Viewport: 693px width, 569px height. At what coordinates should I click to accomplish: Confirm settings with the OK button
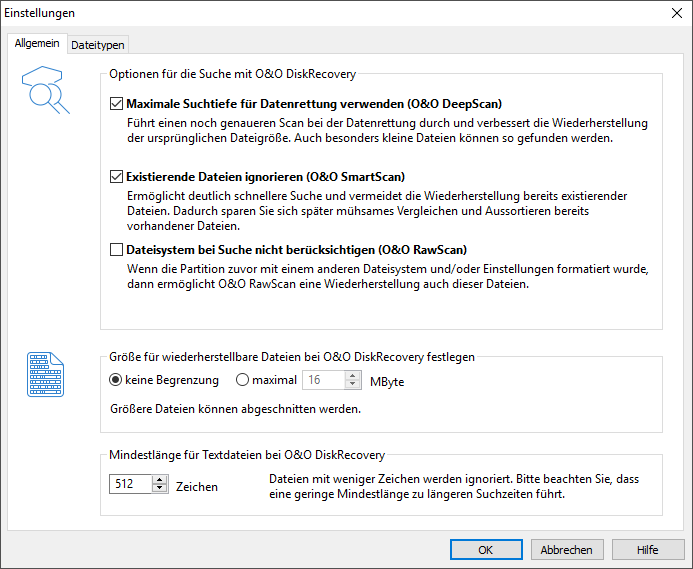point(485,549)
